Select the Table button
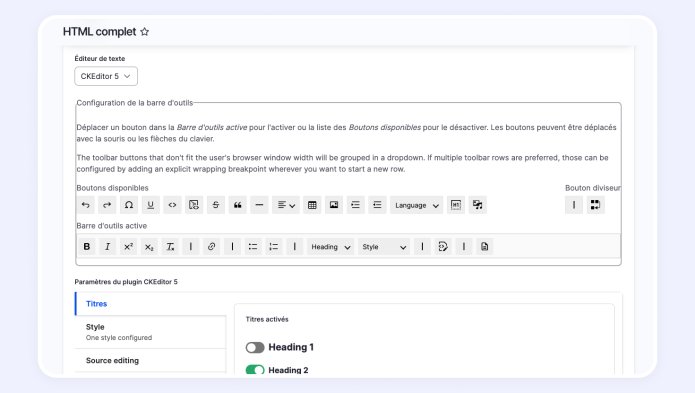Viewport: 695px width, 393px height. [x=312, y=205]
